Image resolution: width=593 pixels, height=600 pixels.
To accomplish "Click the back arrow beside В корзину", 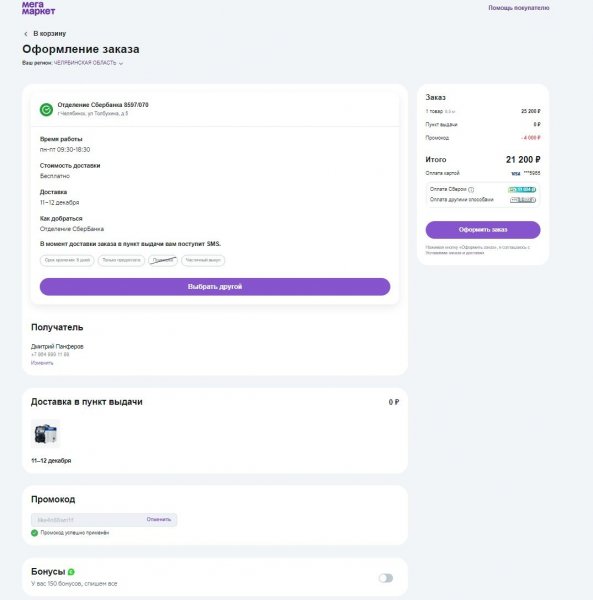I will click(x=26, y=34).
